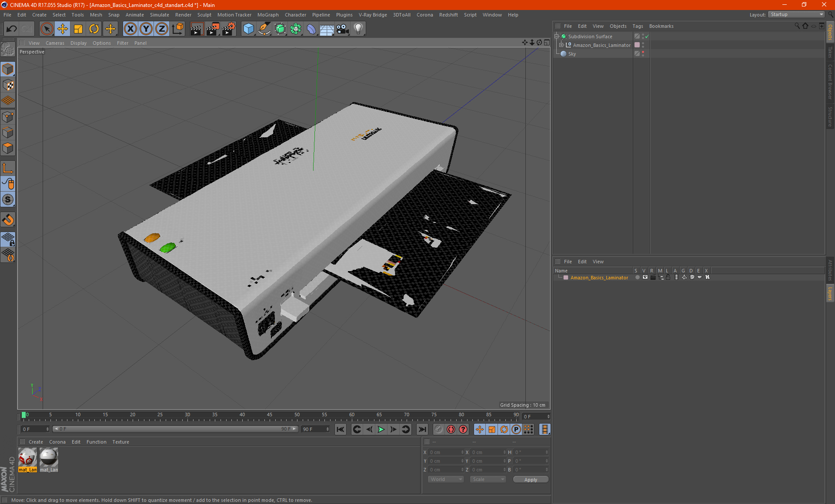Toggle Sky visibility dots
This screenshot has height=504, width=835.
click(x=643, y=54)
